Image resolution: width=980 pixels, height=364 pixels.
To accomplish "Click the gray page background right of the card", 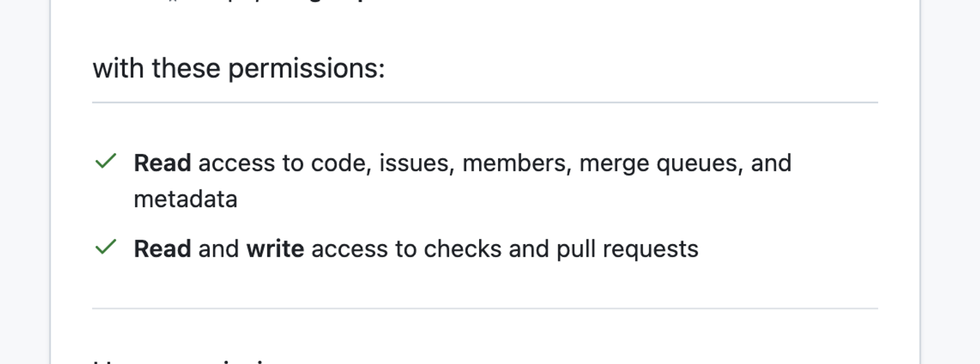I will (951, 182).
